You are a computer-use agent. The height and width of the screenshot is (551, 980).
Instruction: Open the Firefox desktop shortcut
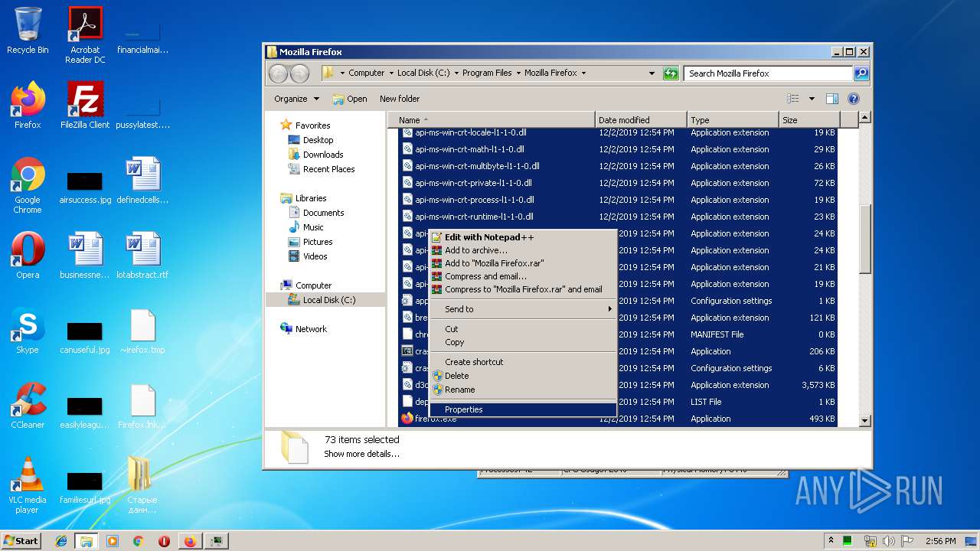click(x=28, y=106)
